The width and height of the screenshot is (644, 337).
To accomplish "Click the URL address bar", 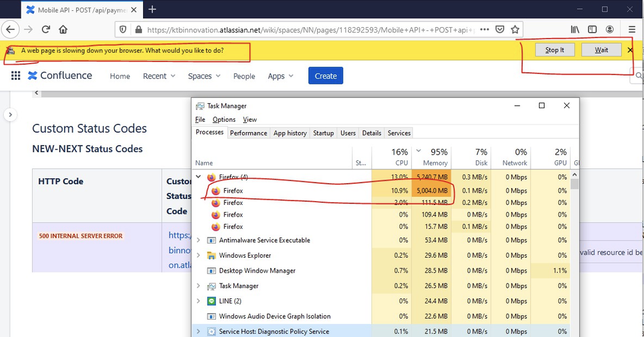I will pos(310,30).
